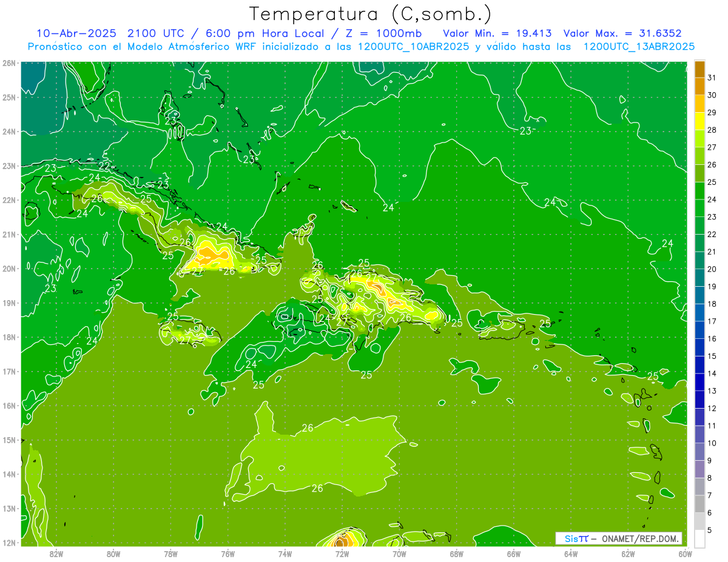Click the date text "10-Abr-2025"
The width and height of the screenshot is (728, 562).
pyautogui.click(x=76, y=33)
